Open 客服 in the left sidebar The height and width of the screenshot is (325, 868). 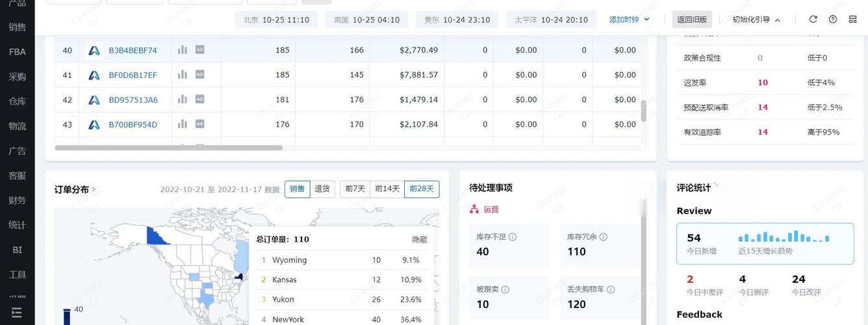pos(18,175)
